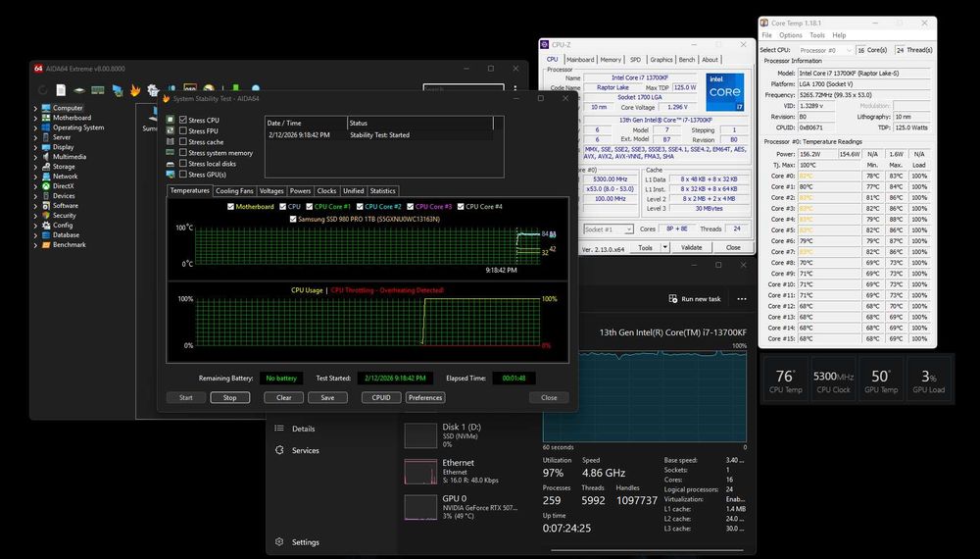Enable the Stress system memory checkbox

click(183, 153)
